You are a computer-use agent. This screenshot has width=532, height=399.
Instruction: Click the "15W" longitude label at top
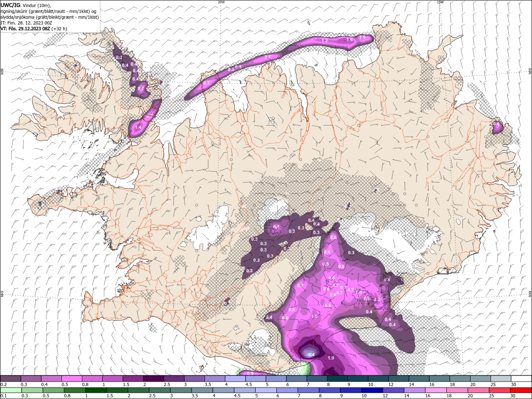click(x=440, y=2)
